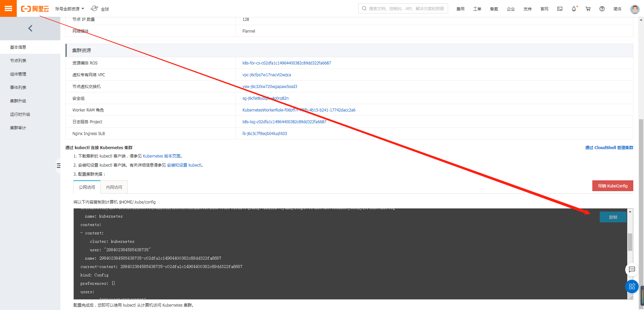This screenshot has width=644, height=310.
Task: Open the 企业 top menu
Action: [x=511, y=9]
